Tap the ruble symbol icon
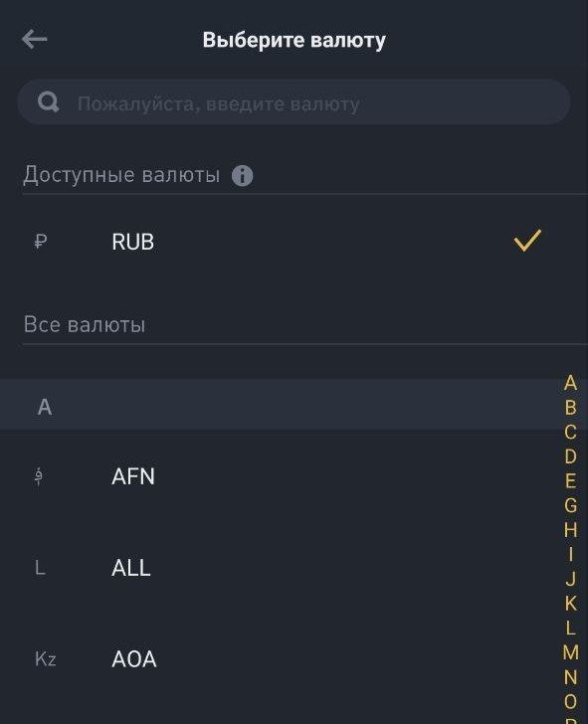The height and width of the screenshot is (724, 588). tap(41, 242)
